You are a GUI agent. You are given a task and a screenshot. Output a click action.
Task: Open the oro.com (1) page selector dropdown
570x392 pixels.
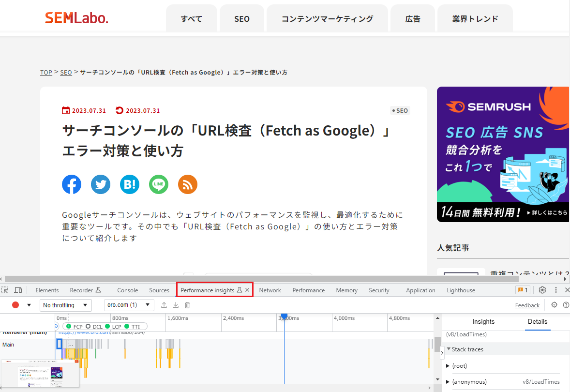pyautogui.click(x=129, y=305)
